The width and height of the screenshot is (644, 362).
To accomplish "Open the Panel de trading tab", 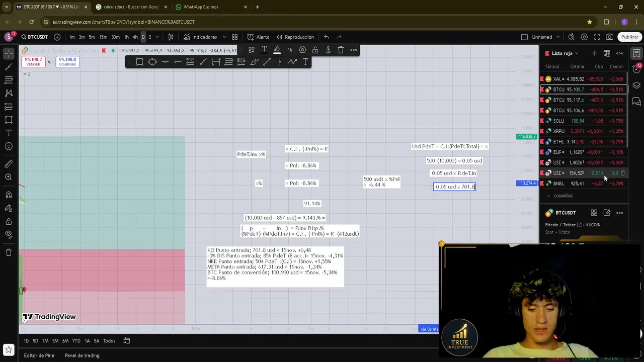I will [x=82, y=355].
